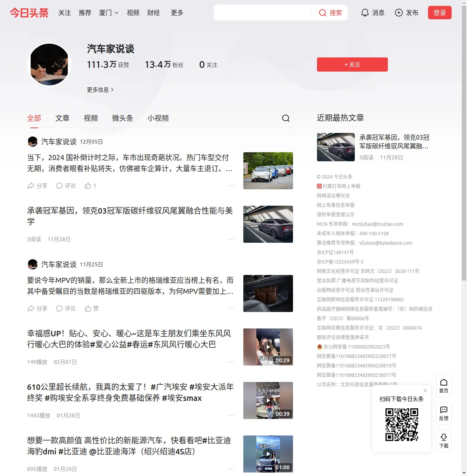Play the 01:00 海豹DM-i video thumbnail
This screenshot has height=476, width=467.
point(268,454)
